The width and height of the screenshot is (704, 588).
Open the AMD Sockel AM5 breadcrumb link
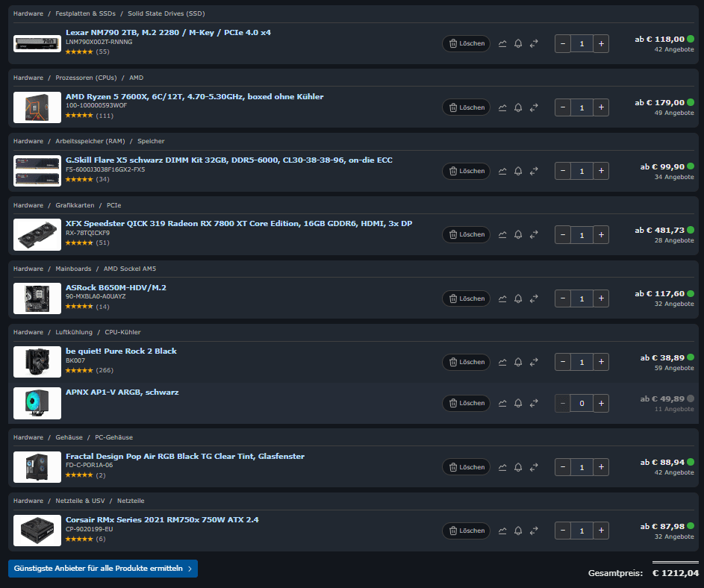pyautogui.click(x=130, y=269)
